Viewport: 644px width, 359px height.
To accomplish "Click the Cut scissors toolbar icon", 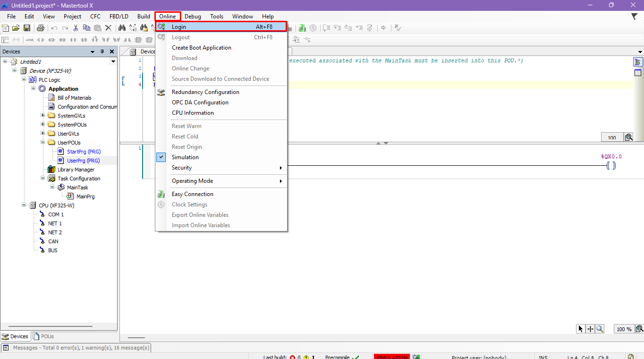I will [76, 28].
